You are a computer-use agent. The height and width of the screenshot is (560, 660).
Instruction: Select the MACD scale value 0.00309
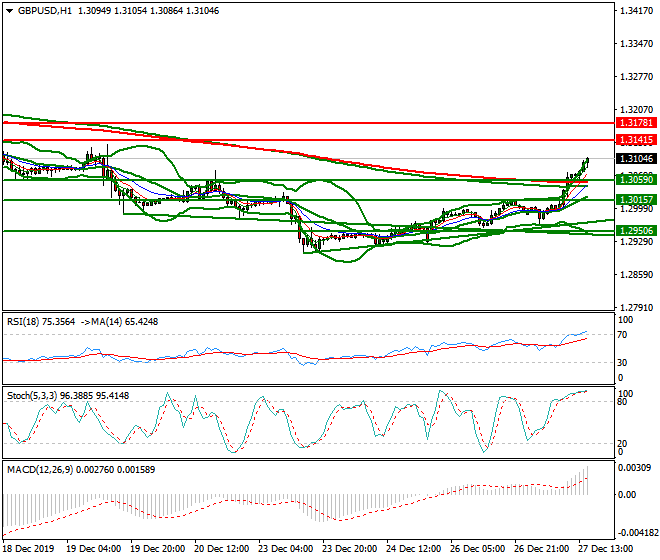[x=634, y=468]
